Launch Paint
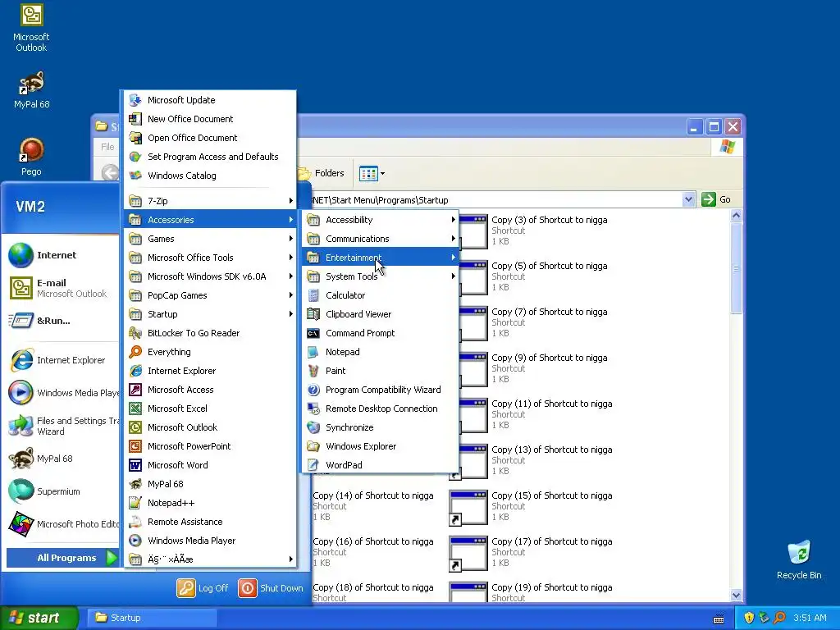Image resolution: width=840 pixels, height=630 pixels. coord(381,371)
